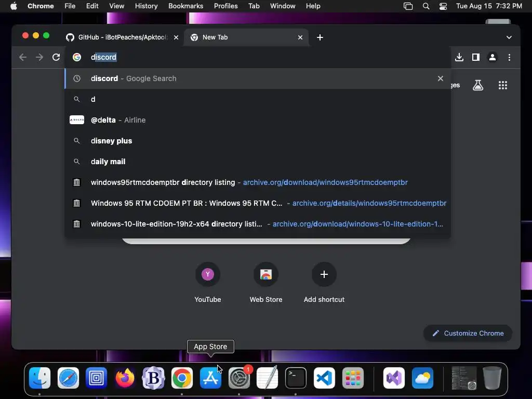Reload the current page

click(56, 57)
